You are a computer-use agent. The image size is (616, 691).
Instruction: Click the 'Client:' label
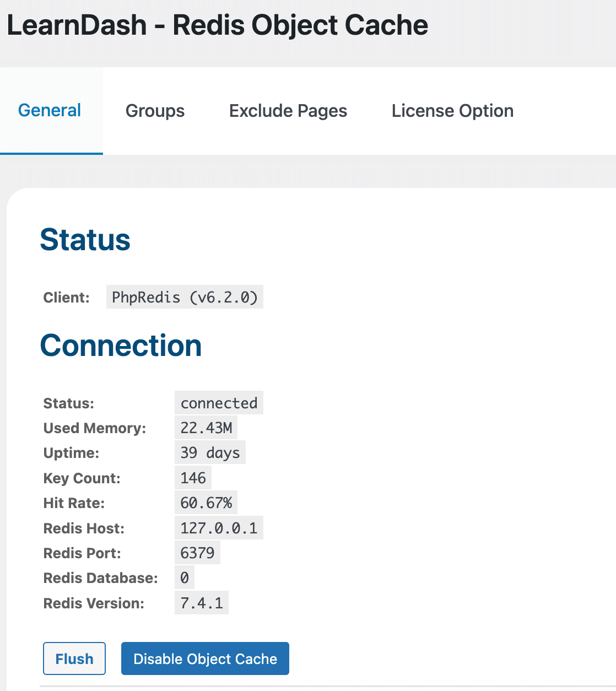click(67, 298)
